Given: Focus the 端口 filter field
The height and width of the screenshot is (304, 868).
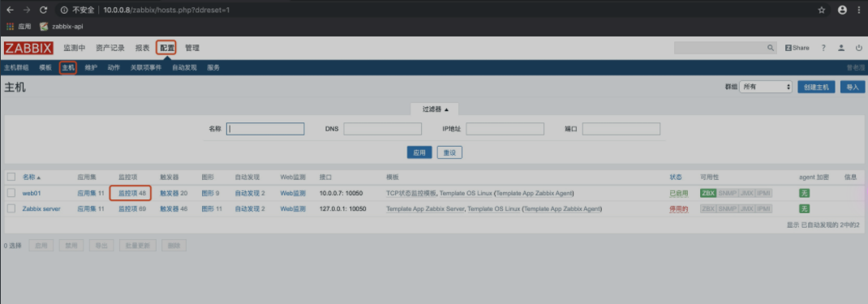Looking at the screenshot, I should pos(621,129).
